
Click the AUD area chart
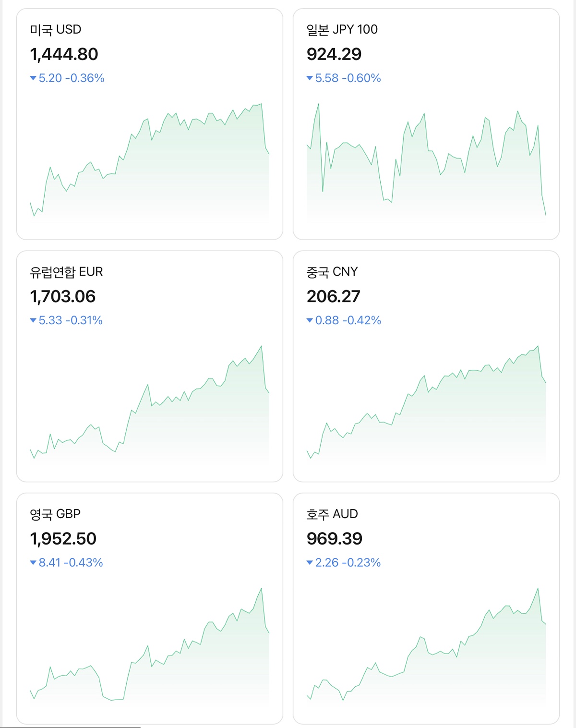pyautogui.click(x=426, y=648)
